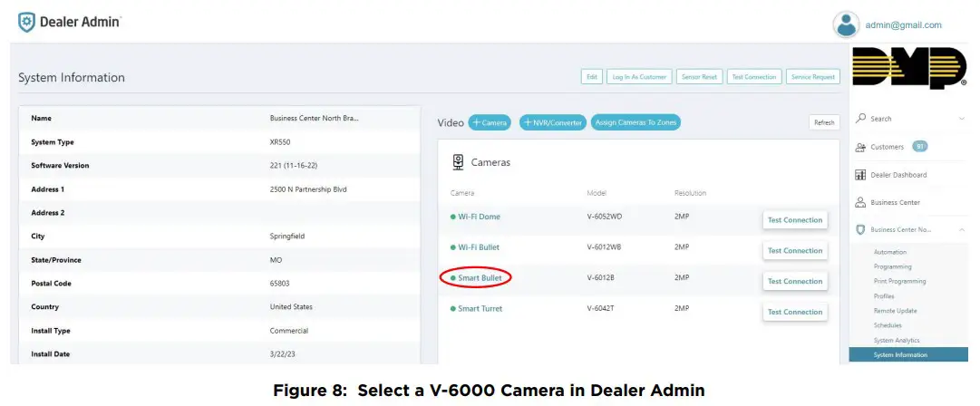
Task: Click the DMP logo
Action: tap(908, 67)
